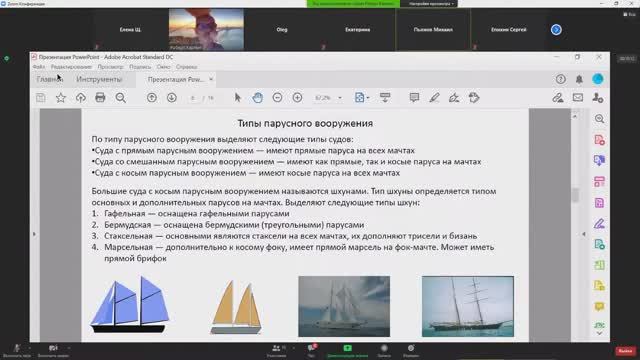Open the Create PDF tool in right panel

[x=600, y=140]
